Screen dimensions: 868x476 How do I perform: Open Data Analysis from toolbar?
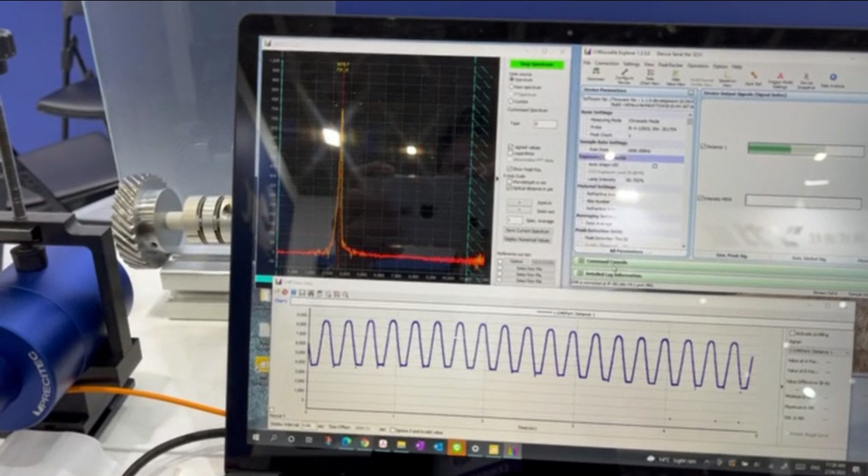point(833,80)
